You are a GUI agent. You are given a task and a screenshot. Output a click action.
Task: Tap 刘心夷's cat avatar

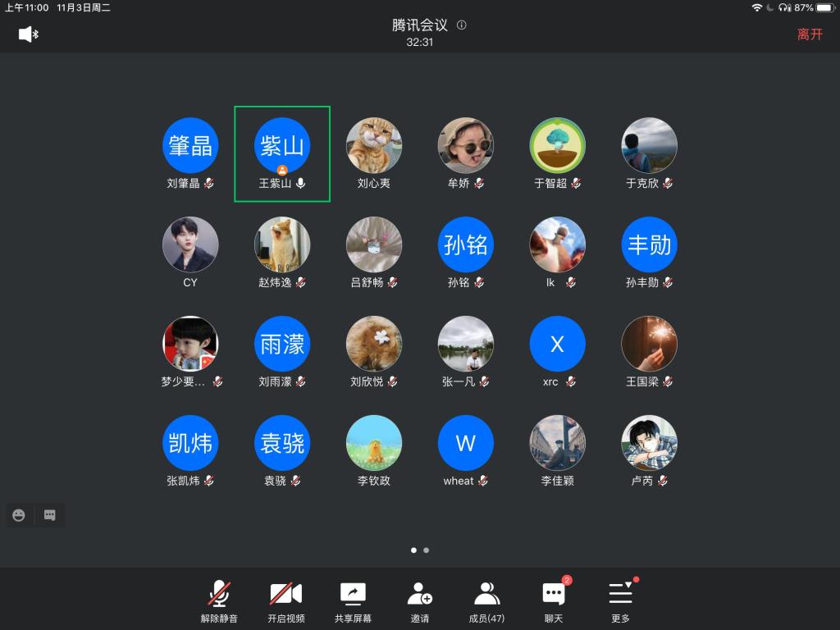374,145
